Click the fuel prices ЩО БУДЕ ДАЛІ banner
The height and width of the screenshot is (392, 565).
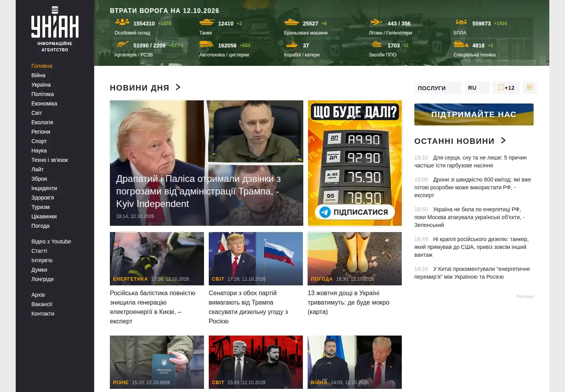[x=355, y=163]
